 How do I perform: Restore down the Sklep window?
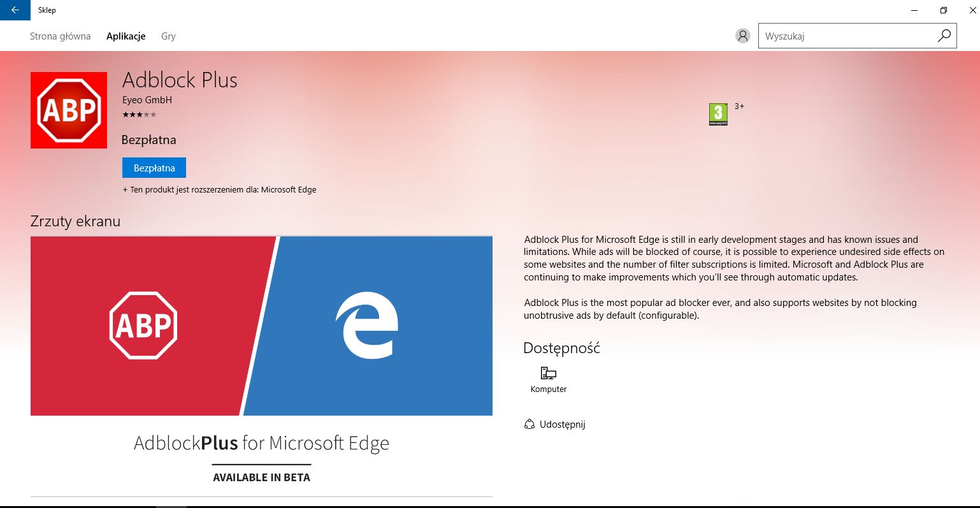[x=944, y=10]
